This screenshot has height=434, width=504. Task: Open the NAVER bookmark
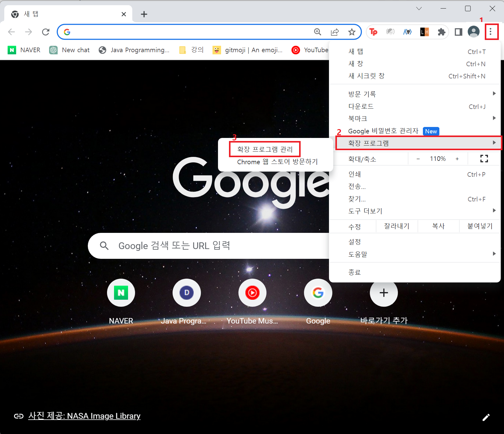coord(24,50)
